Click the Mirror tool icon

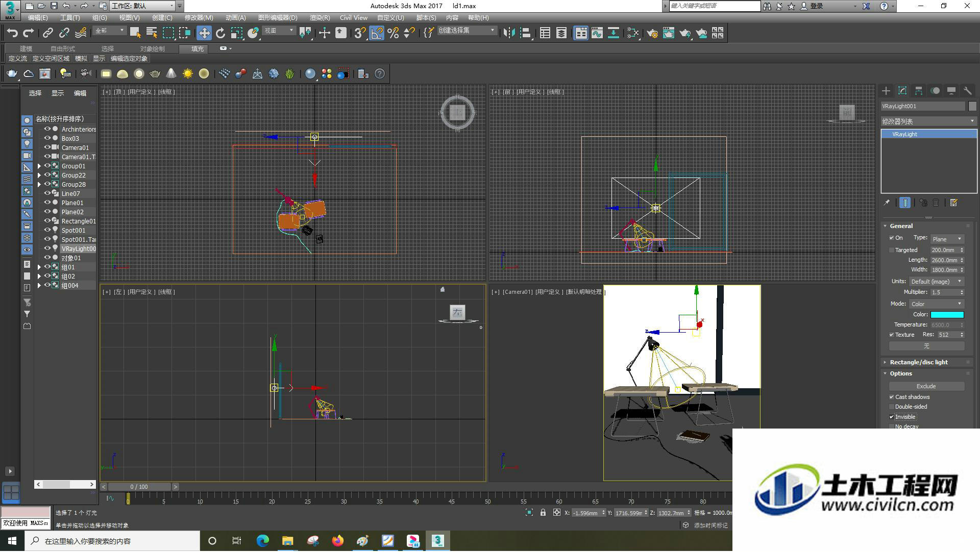tap(509, 33)
